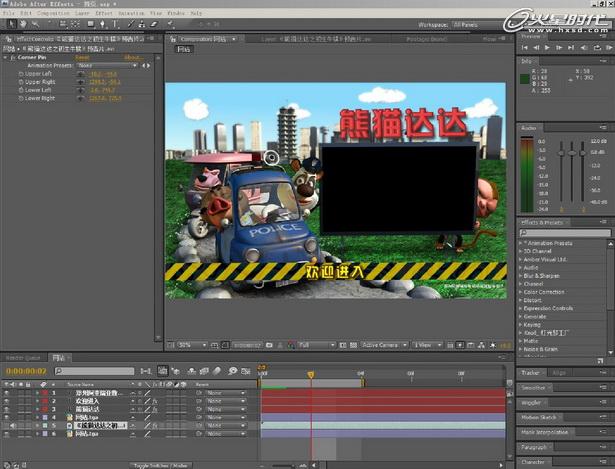Open the magnification 50% dropdown
615x469 pixels.
[x=192, y=345]
